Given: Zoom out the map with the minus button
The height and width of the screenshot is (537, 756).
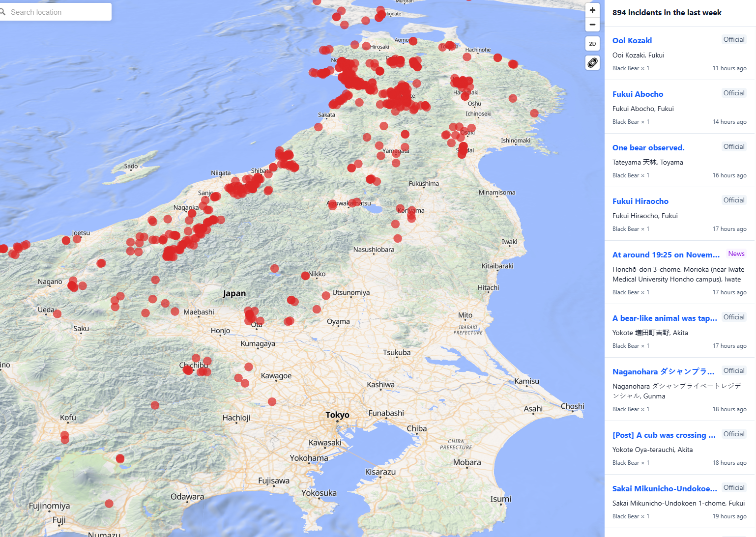Looking at the screenshot, I should tap(592, 25).
